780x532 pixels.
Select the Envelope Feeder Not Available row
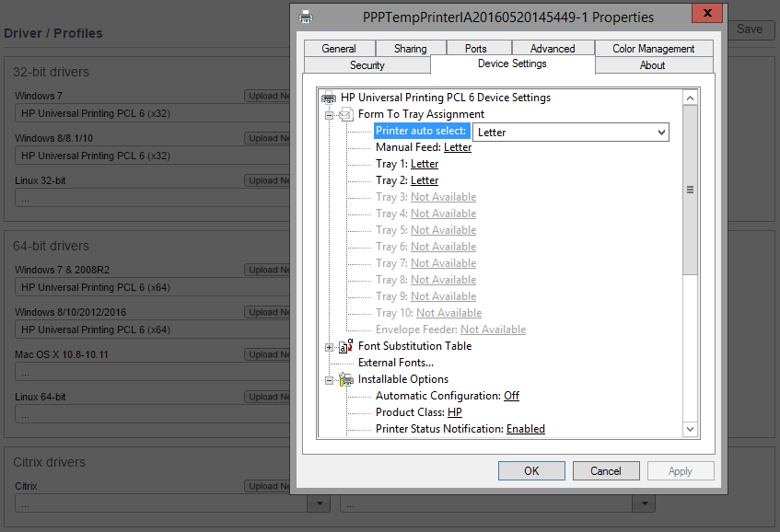coord(450,330)
